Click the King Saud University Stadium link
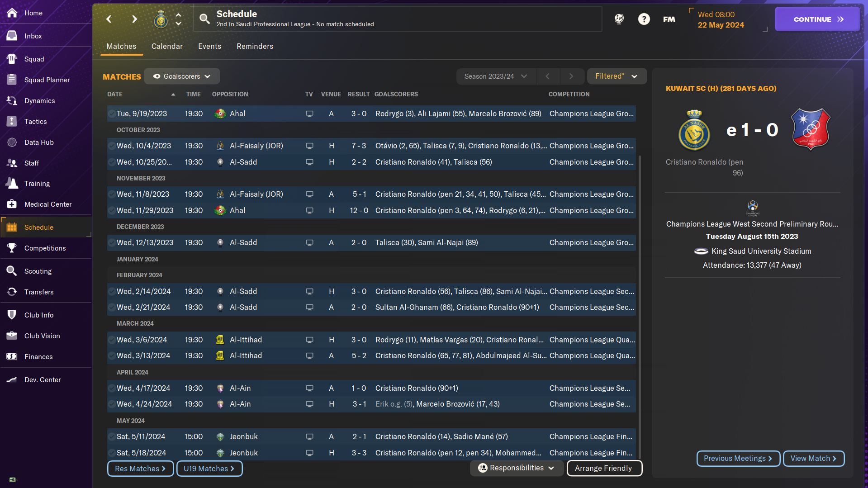This screenshot has height=488, width=868. (761, 251)
